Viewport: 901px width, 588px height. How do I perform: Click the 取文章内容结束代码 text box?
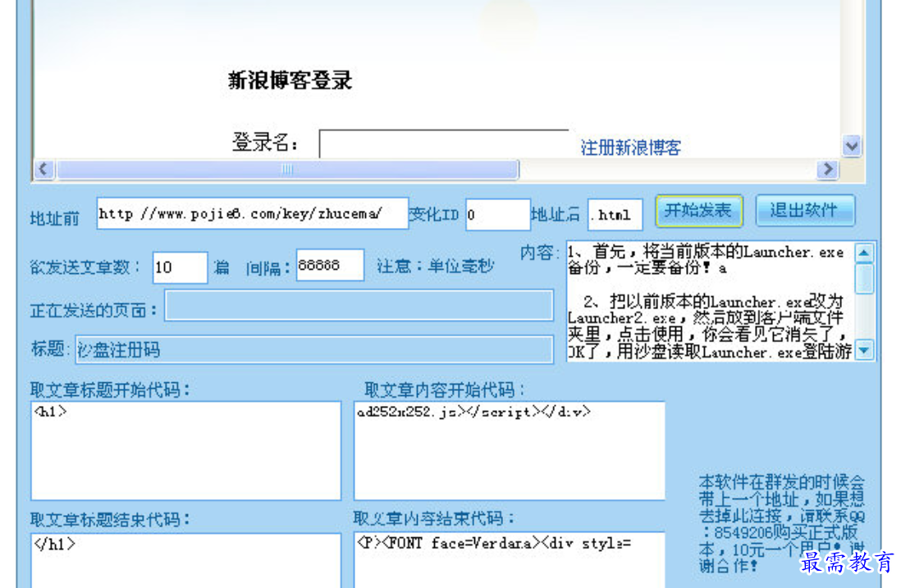pos(510,559)
